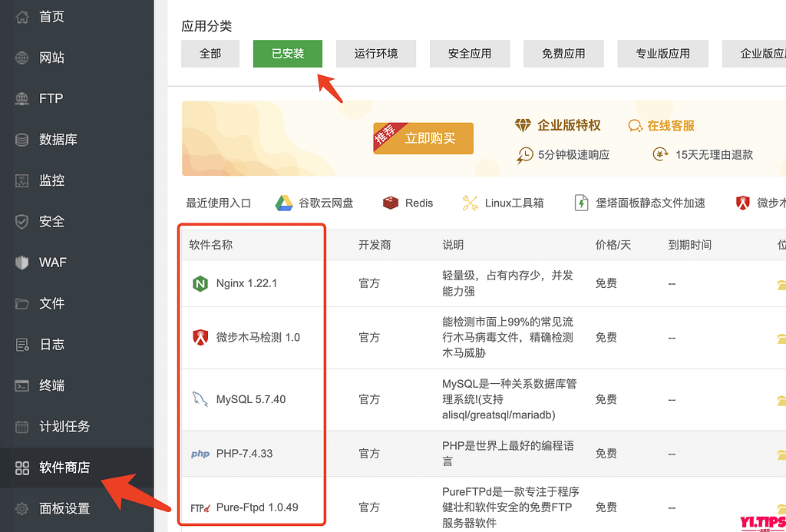This screenshot has height=532, width=786.
Task: Click 微步木马检测 1.0 software name
Action: tap(258, 337)
